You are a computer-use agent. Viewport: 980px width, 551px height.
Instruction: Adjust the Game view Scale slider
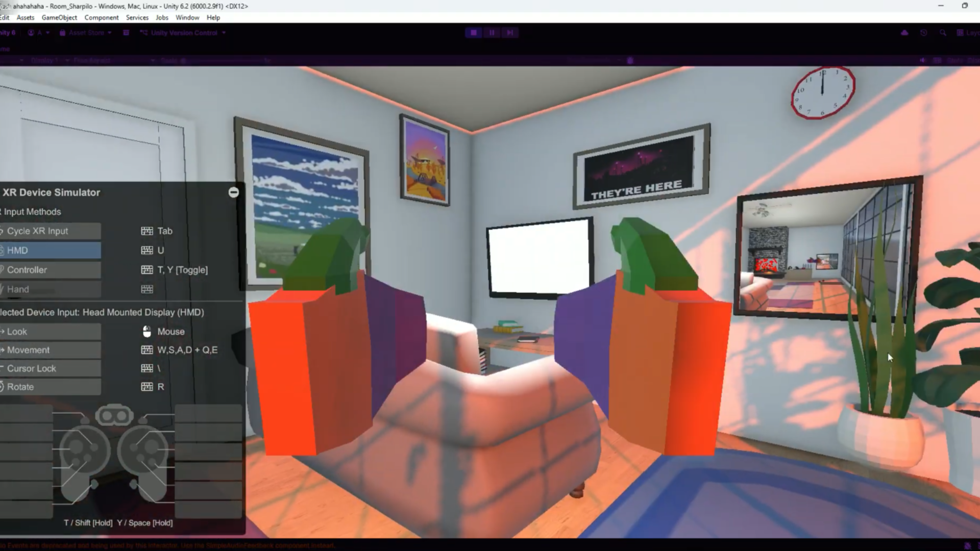click(184, 60)
